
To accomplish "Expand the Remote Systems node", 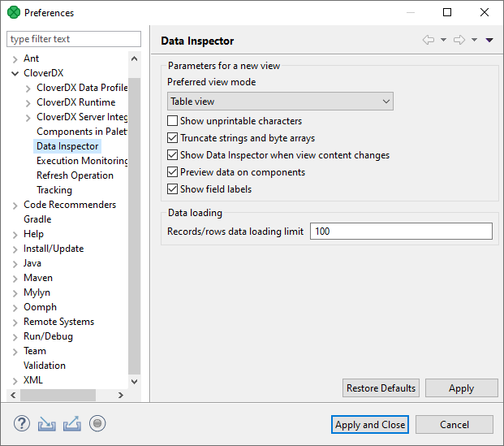I will [x=15, y=323].
